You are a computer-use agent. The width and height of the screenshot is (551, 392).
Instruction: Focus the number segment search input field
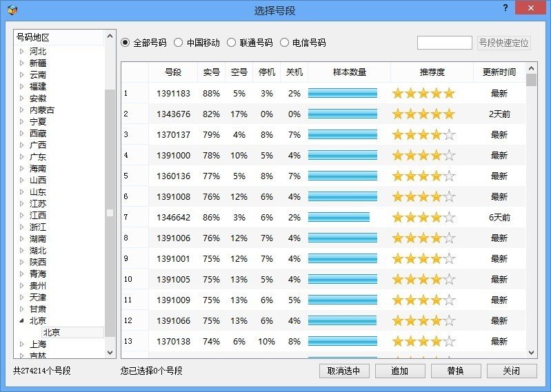click(x=445, y=43)
